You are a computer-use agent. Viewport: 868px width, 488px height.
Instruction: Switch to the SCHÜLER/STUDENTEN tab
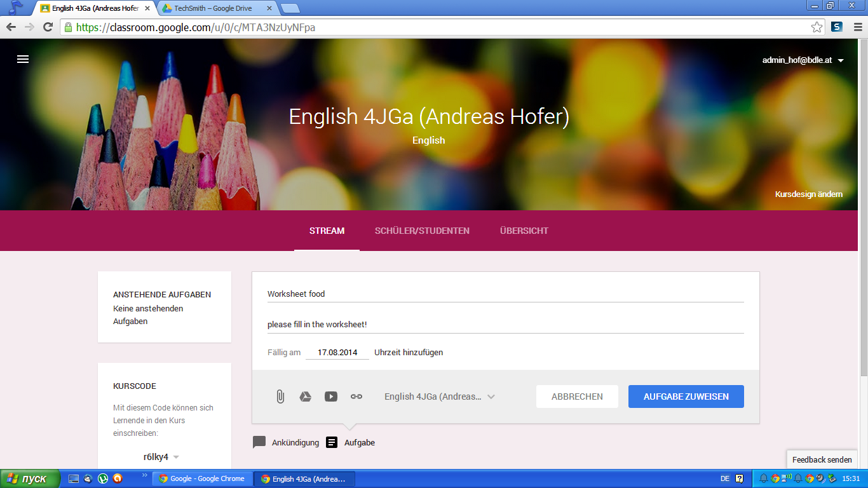click(422, 231)
